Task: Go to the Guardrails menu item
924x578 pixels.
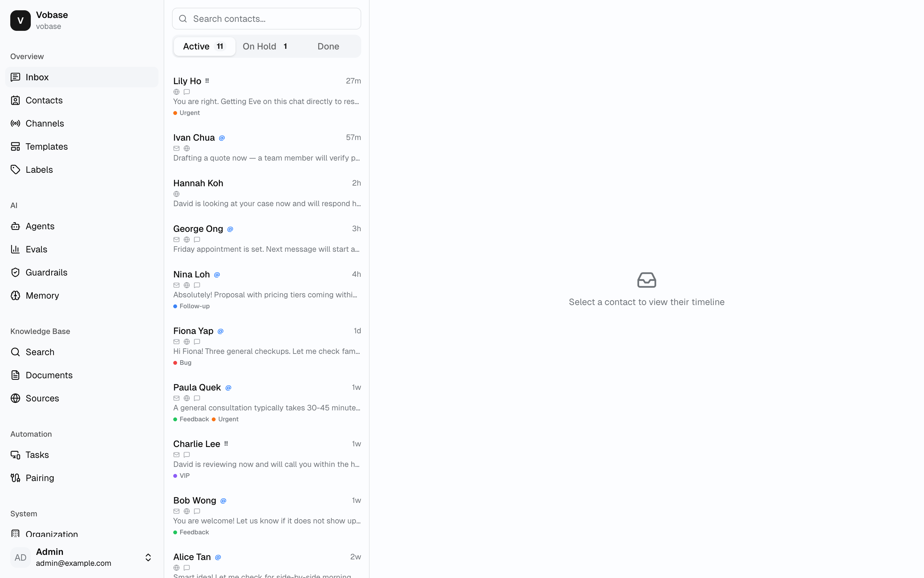Action: pyautogui.click(x=82, y=273)
